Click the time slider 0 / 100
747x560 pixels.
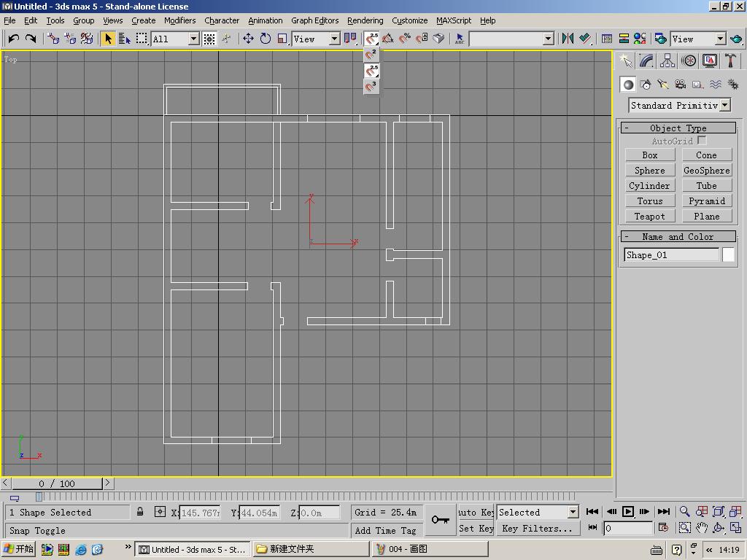click(57, 483)
